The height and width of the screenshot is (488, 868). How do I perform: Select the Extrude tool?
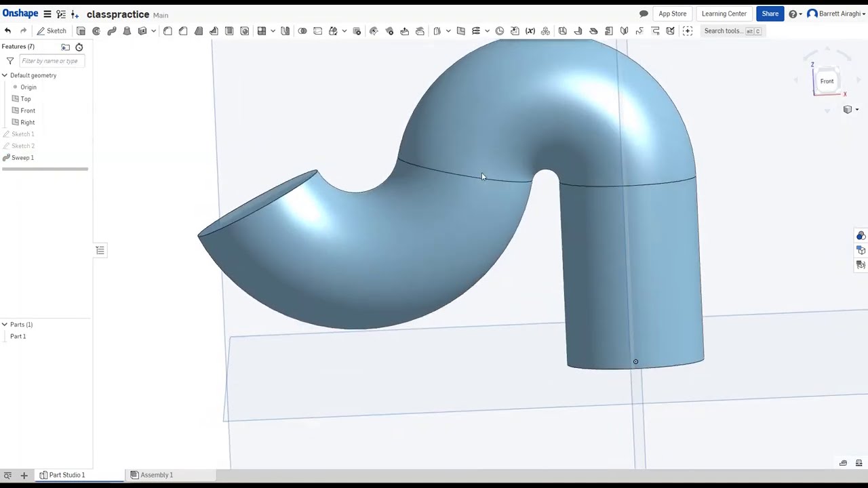tap(81, 31)
